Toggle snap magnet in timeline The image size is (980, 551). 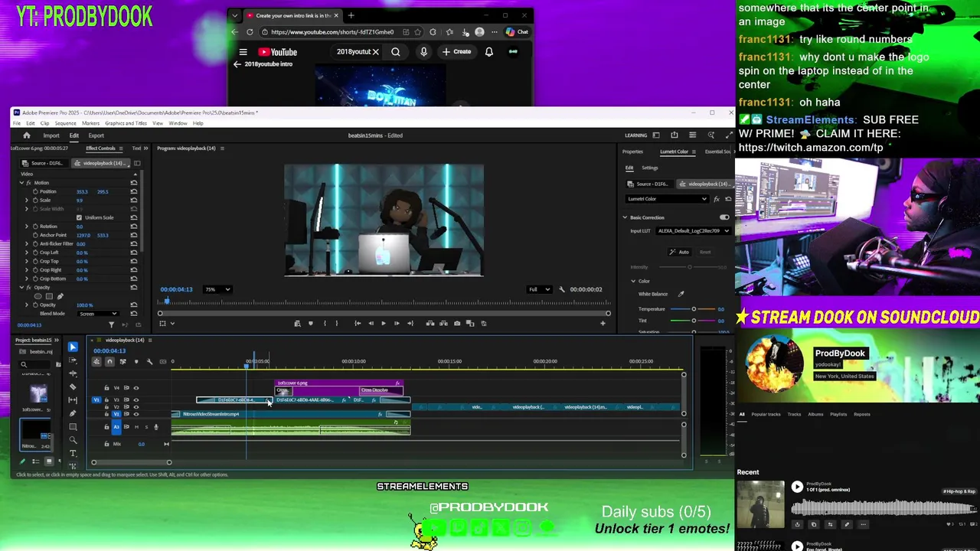coord(109,361)
